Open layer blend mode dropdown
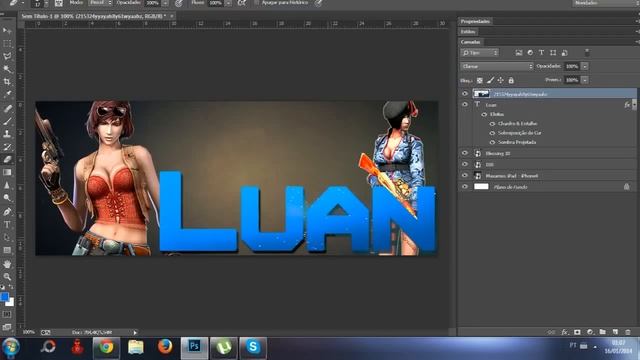 pos(497,66)
